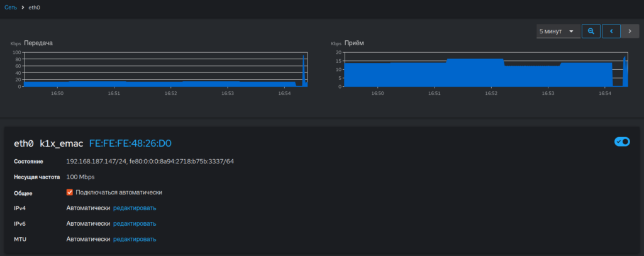This screenshot has width=644, height=256.
Task: Edit IPv6 settings via редактировать link
Action: point(135,223)
